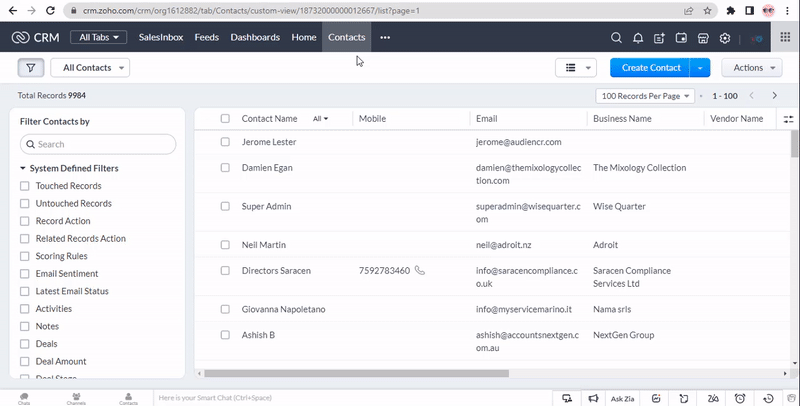Image resolution: width=800 pixels, height=406 pixels.
Task: Open the Zoho apps grid launcher
Action: (785, 37)
